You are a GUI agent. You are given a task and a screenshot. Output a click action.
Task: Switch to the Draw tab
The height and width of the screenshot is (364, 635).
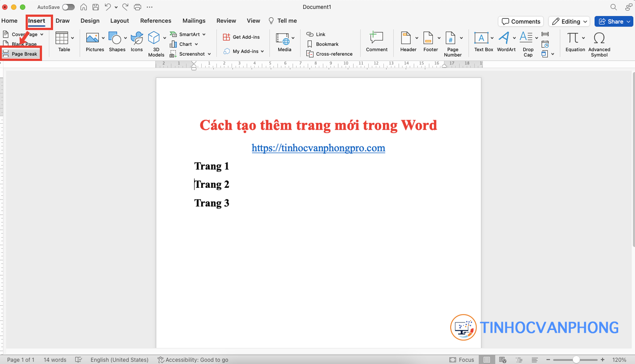[63, 21]
